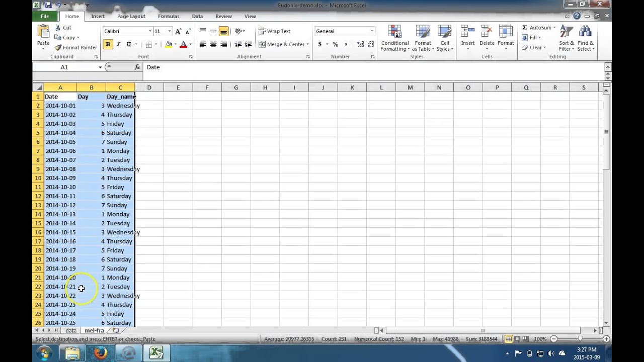Open Cell Styles gallery
The height and width of the screenshot is (362, 644).
pyautogui.click(x=444, y=38)
